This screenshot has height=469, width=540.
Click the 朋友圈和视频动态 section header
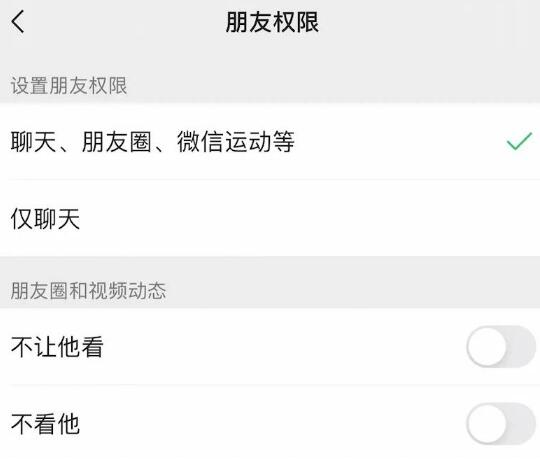coord(89,291)
